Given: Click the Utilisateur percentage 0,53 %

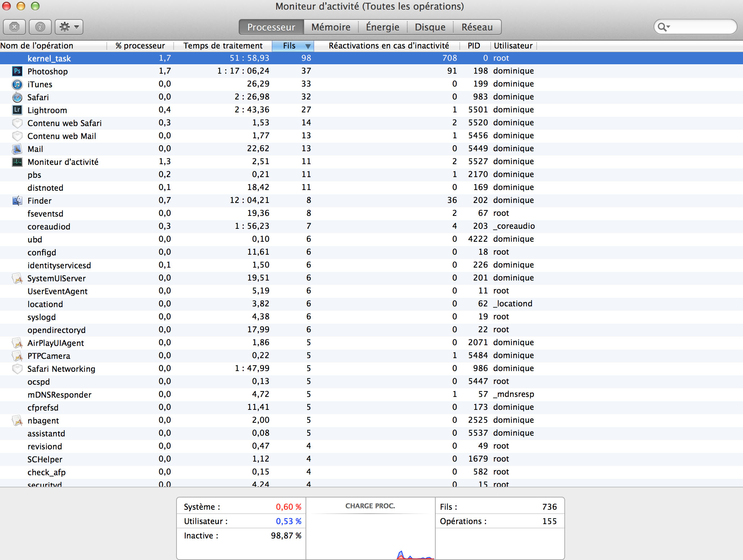Looking at the screenshot, I should coord(289,521).
